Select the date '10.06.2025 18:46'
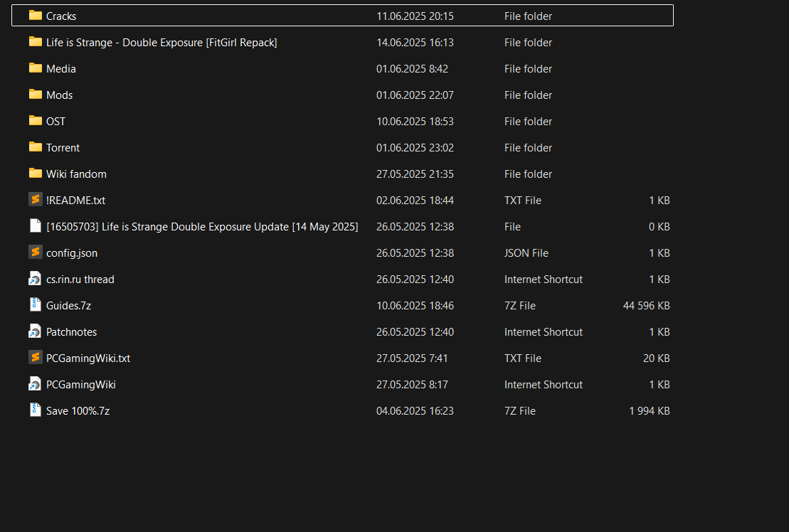This screenshot has height=532, width=789. point(415,306)
